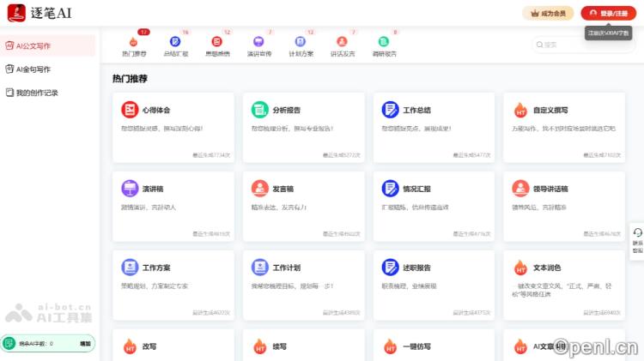Click the 情况汇报 card icon

point(390,189)
